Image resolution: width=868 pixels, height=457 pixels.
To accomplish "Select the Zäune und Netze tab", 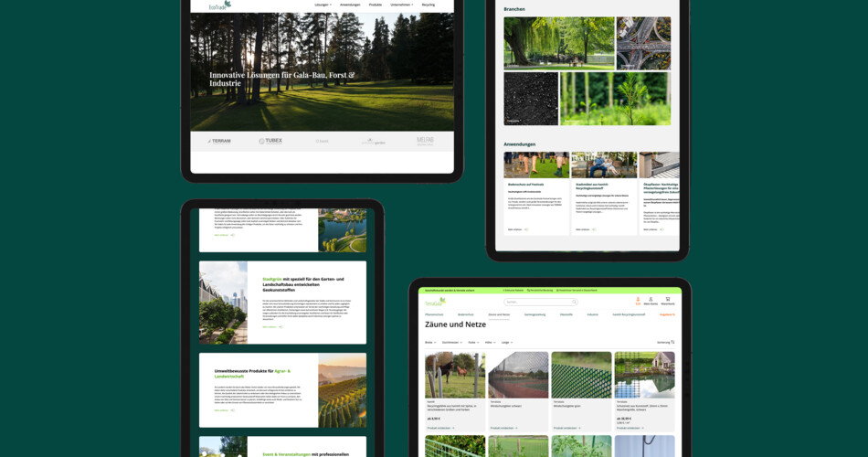I will tap(499, 314).
